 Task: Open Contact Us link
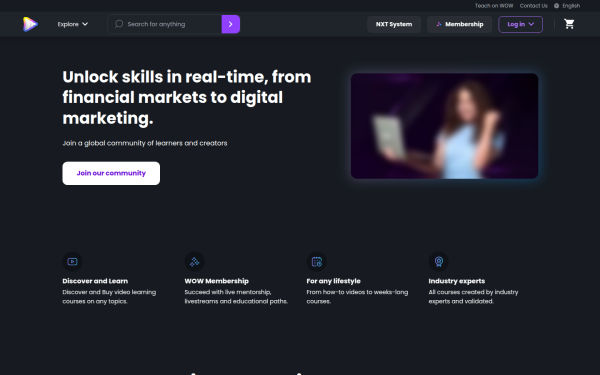533,6
